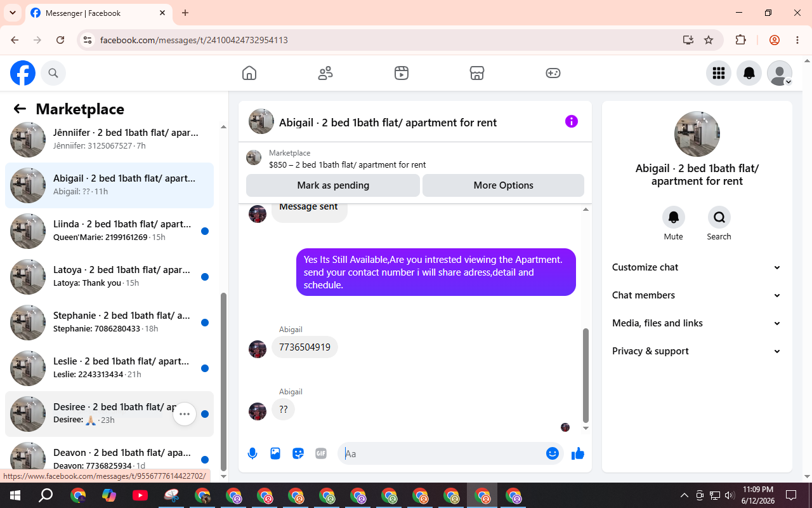Expand Media, files and links section
The width and height of the screenshot is (812, 508).
pyautogui.click(x=697, y=323)
